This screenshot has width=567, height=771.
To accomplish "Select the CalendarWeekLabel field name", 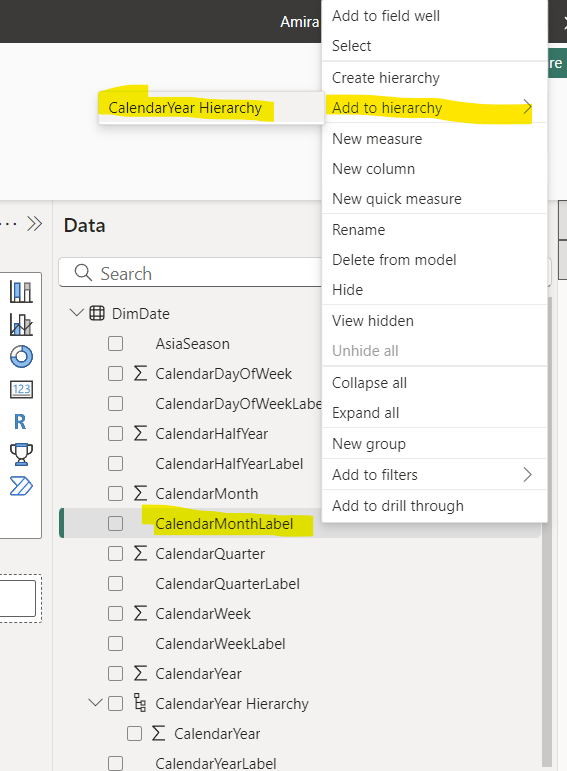I will [220, 644].
